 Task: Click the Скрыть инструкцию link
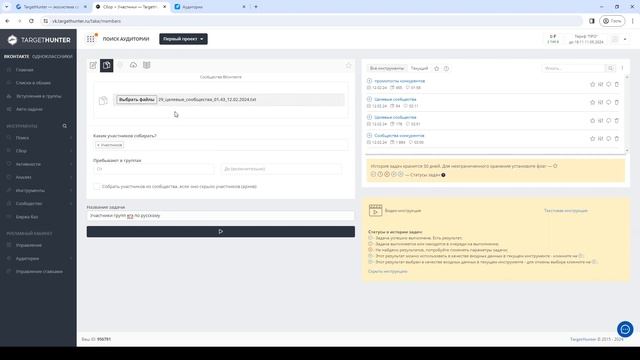(387, 271)
